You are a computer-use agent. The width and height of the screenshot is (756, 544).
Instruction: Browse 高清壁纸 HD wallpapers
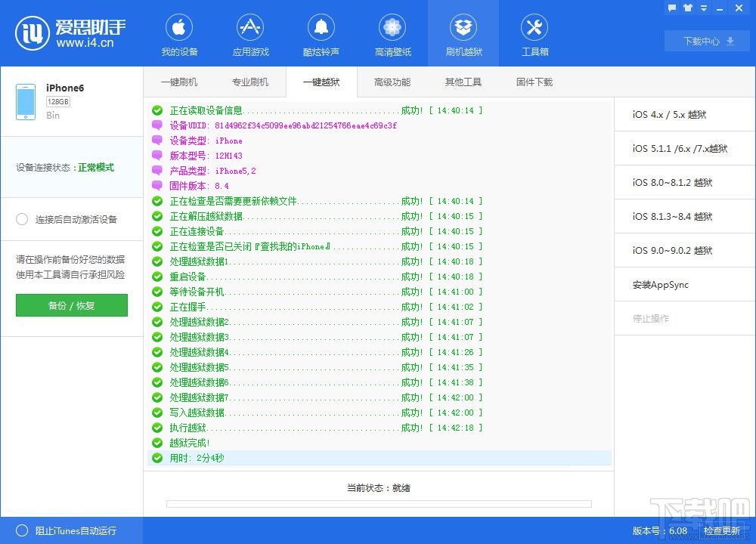click(x=392, y=33)
